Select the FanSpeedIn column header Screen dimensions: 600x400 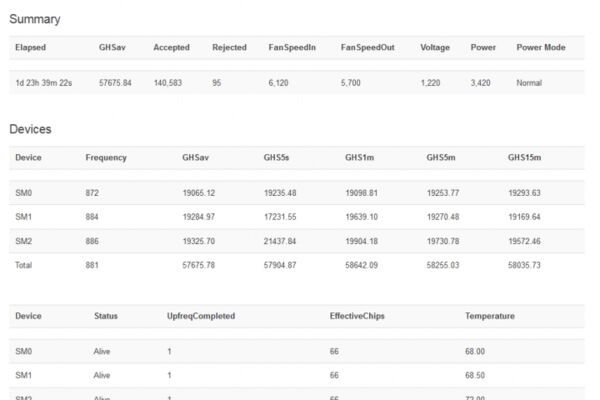pos(292,47)
